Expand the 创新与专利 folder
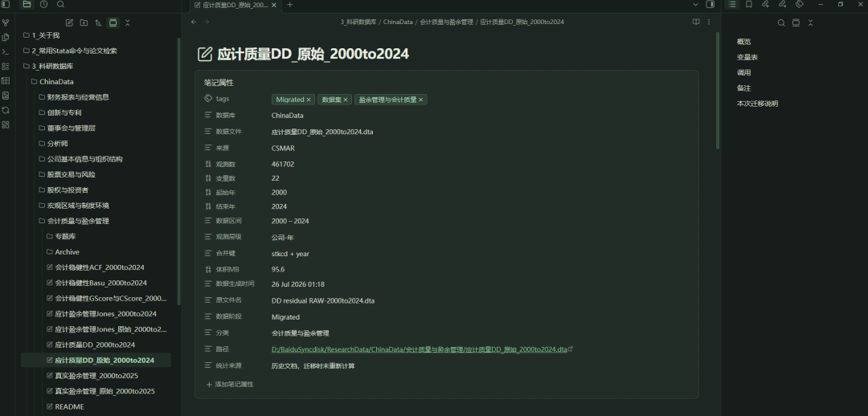This screenshot has width=868, height=416. (64, 113)
